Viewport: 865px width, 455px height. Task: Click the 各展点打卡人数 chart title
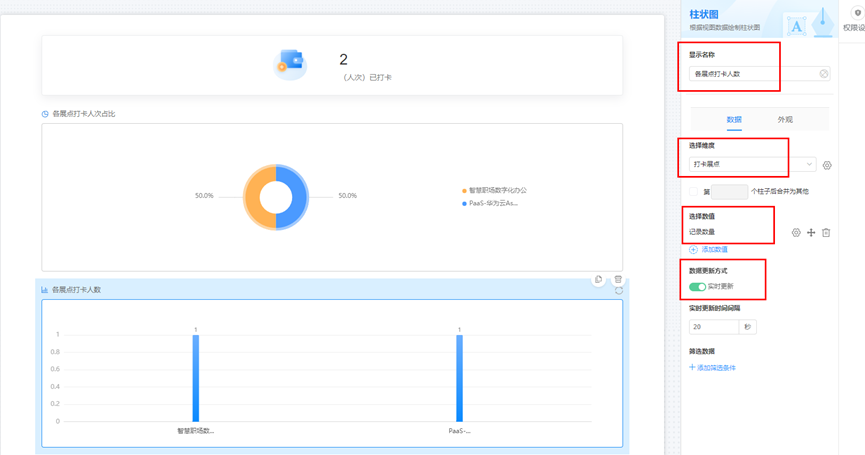coord(76,290)
